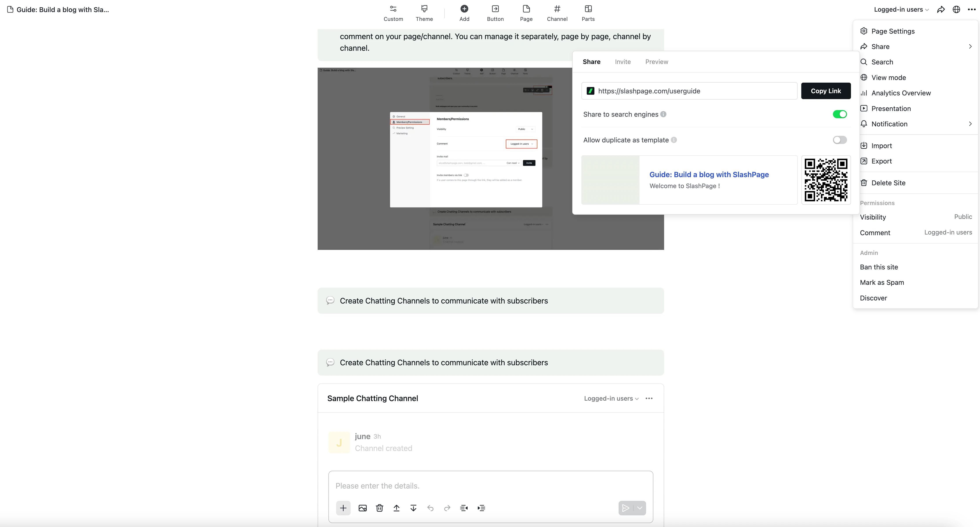
Task: Click info icon beside Share to search engines
Action: pyautogui.click(x=663, y=114)
